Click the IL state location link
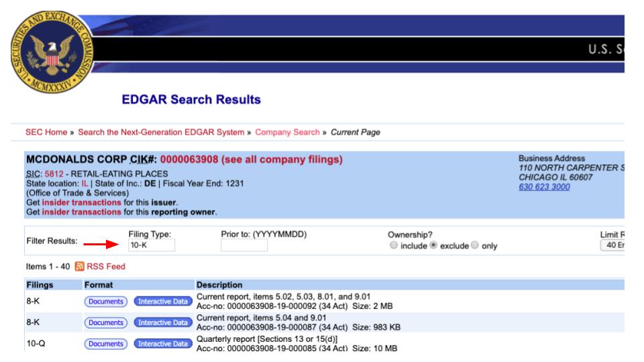 point(85,184)
